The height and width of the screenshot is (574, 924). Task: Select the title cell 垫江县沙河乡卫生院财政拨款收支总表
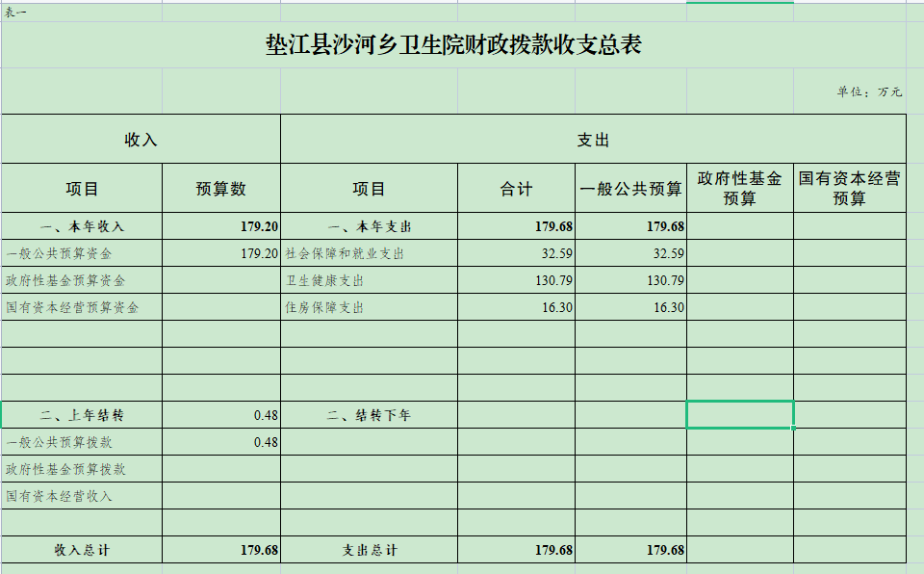453,45
